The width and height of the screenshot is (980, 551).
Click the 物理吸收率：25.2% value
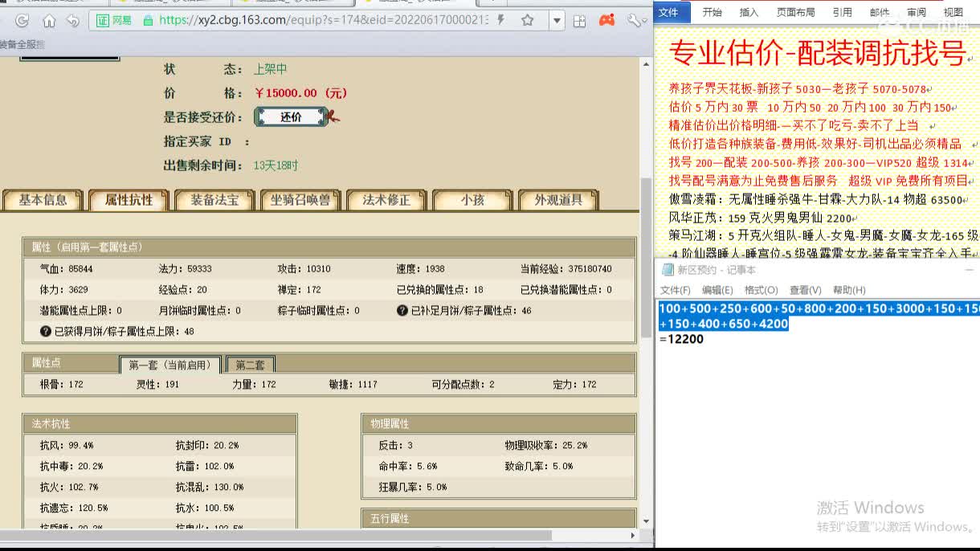545,445
